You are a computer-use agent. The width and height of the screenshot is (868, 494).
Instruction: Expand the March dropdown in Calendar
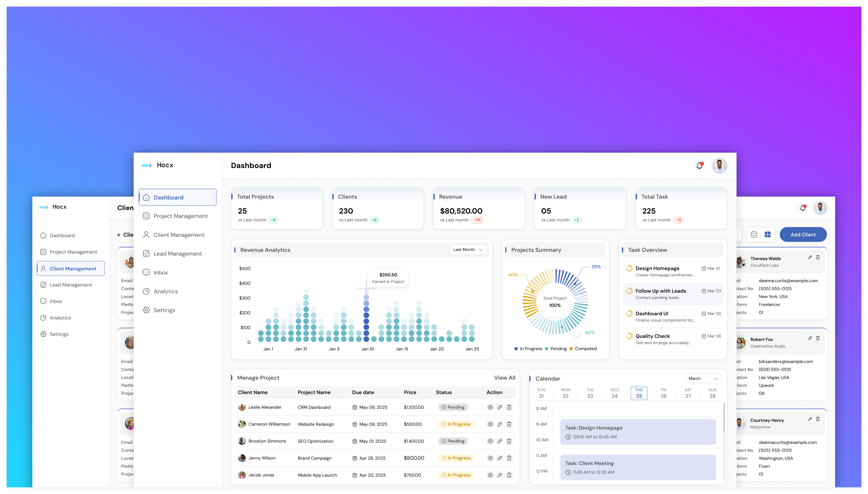(x=703, y=379)
